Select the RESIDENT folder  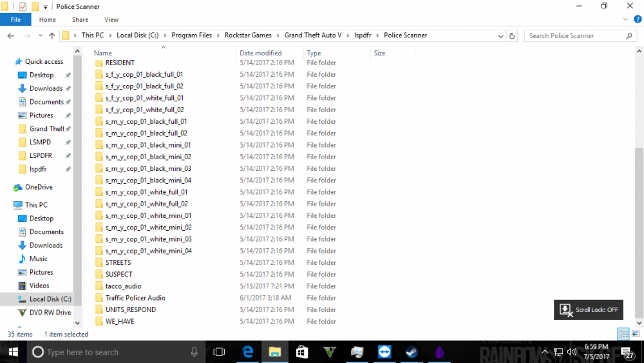pos(120,63)
